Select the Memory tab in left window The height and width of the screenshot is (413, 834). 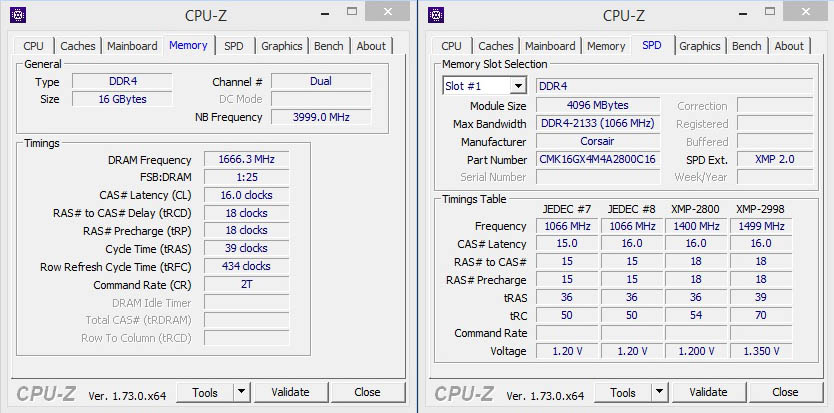pyautogui.click(x=188, y=45)
